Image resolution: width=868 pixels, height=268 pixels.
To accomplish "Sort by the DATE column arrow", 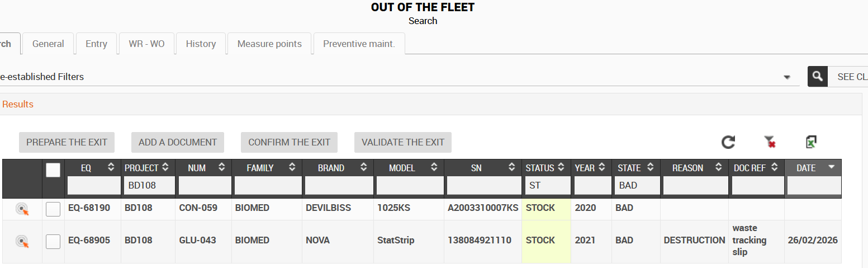I will click(x=831, y=167).
